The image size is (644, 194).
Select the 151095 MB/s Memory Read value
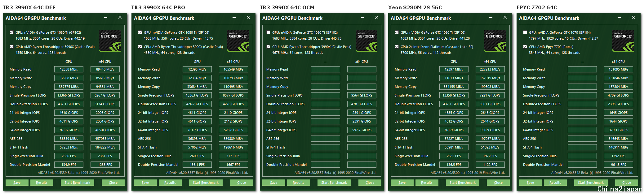(619, 69)
